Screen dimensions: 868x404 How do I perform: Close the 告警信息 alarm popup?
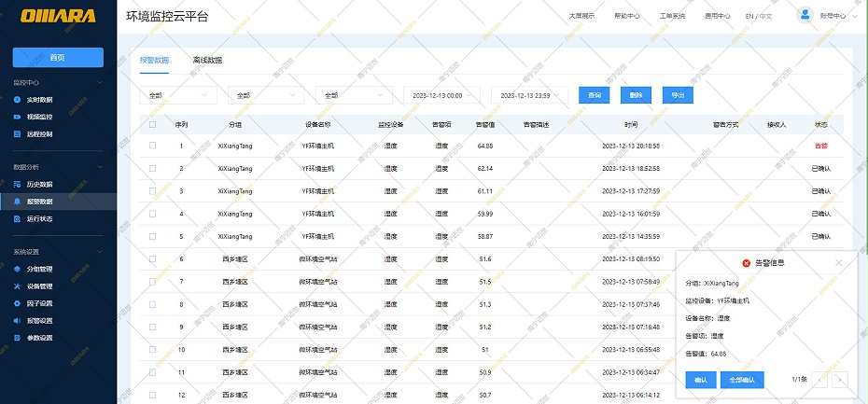coord(838,263)
